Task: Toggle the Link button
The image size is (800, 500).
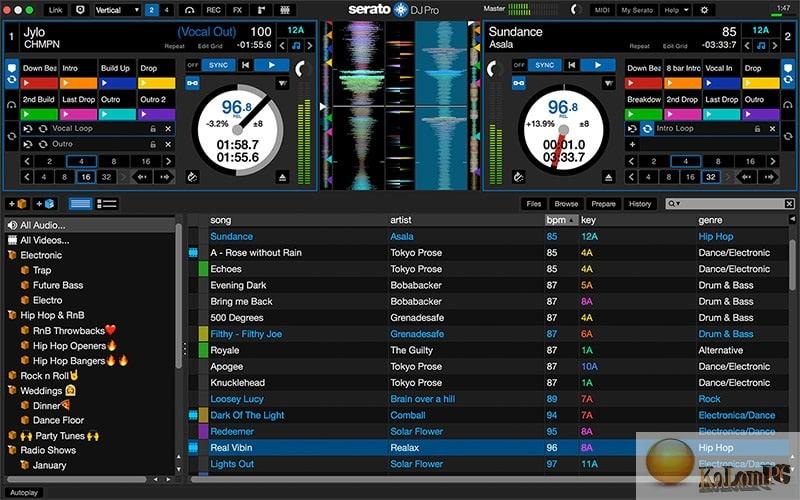Action: point(56,10)
